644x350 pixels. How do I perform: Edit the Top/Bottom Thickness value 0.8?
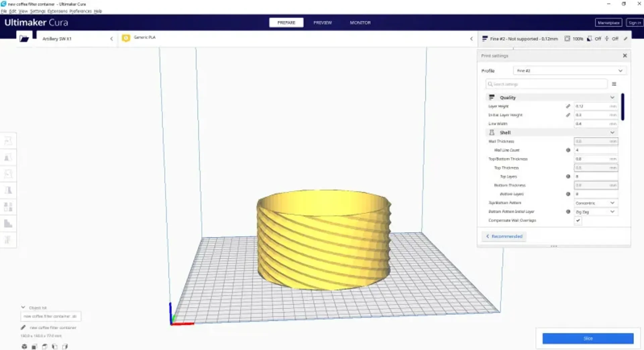pos(596,159)
